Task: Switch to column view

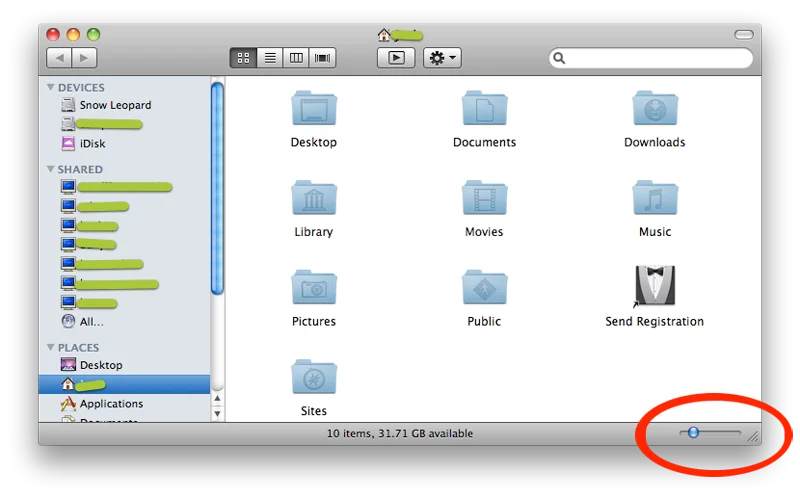Action: pyautogui.click(x=296, y=58)
